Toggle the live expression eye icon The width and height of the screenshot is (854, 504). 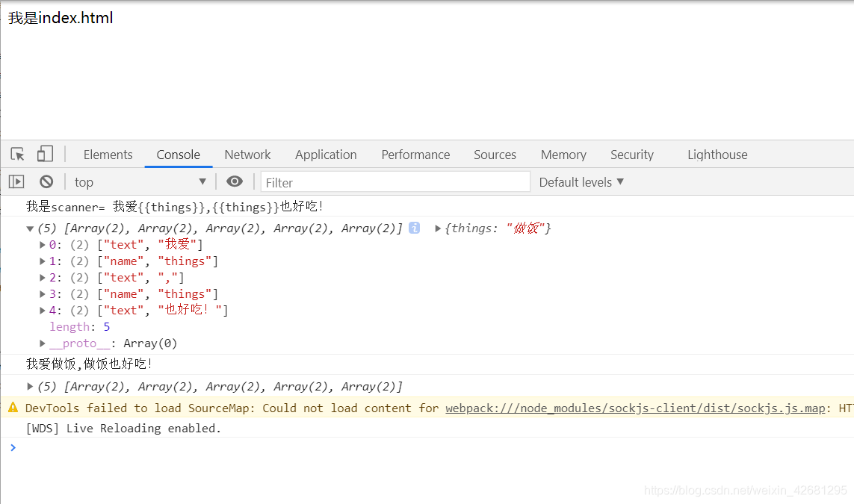pyautogui.click(x=235, y=181)
